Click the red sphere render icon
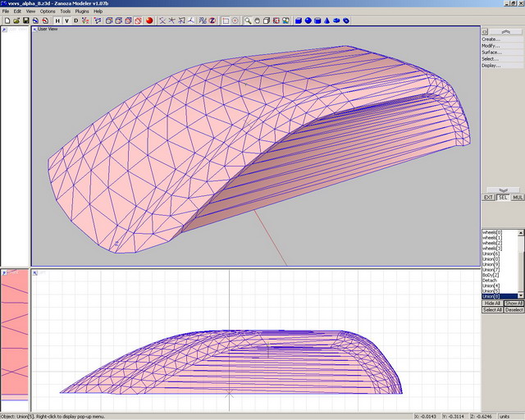 (x=150, y=21)
